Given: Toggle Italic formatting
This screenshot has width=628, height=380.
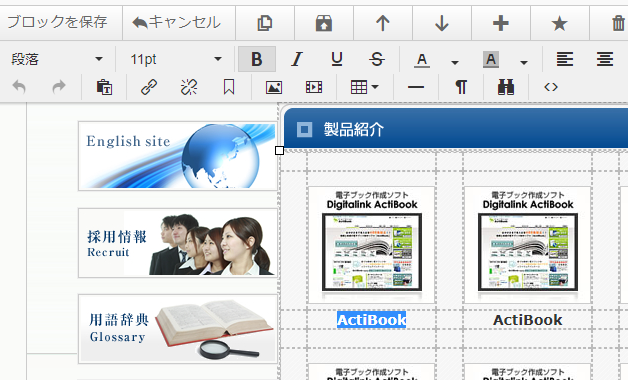Looking at the screenshot, I should tap(297, 59).
